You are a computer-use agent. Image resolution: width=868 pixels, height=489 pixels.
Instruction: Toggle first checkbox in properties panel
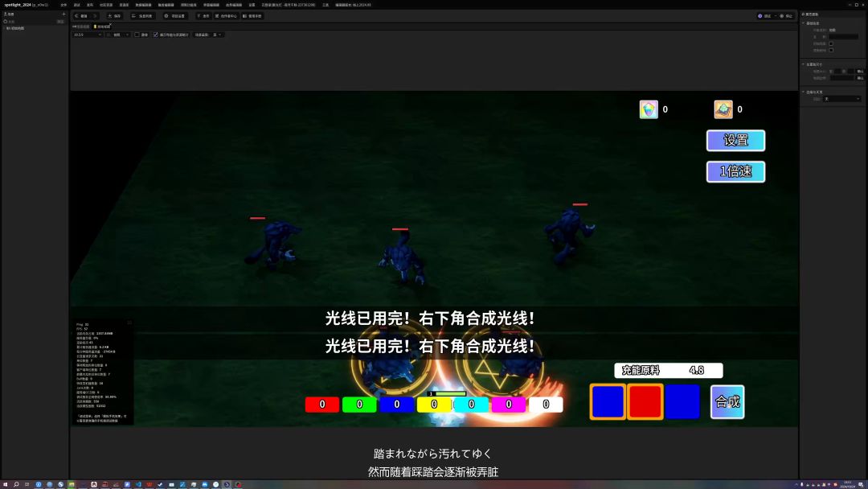(x=831, y=43)
